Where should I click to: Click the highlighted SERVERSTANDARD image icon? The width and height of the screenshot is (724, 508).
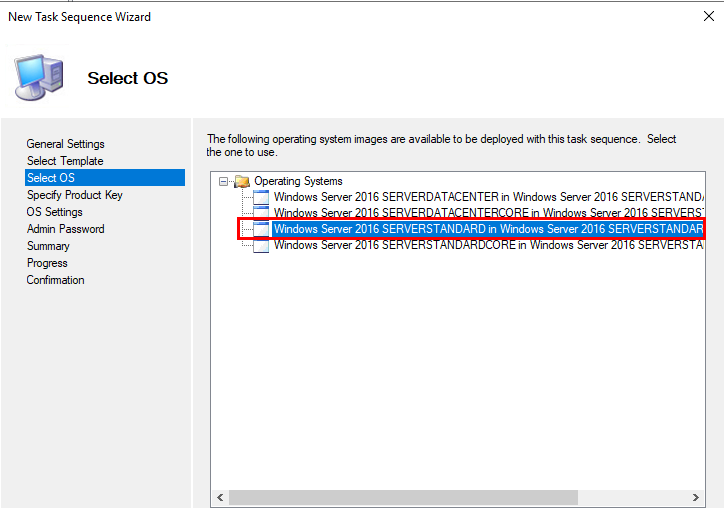[x=261, y=229]
